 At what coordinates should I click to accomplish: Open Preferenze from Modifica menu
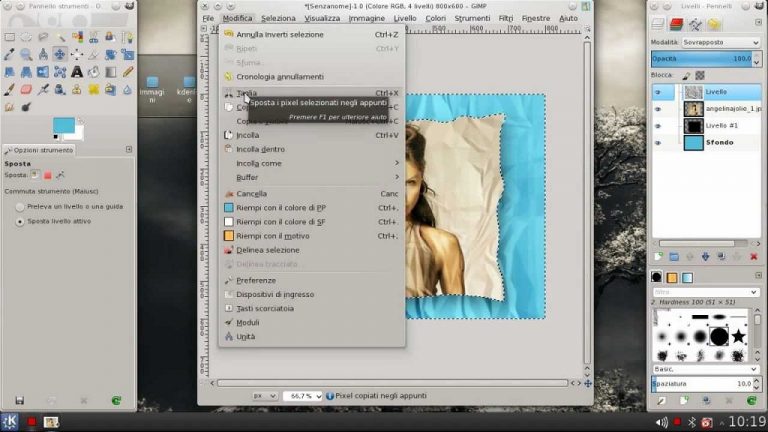(x=312, y=280)
